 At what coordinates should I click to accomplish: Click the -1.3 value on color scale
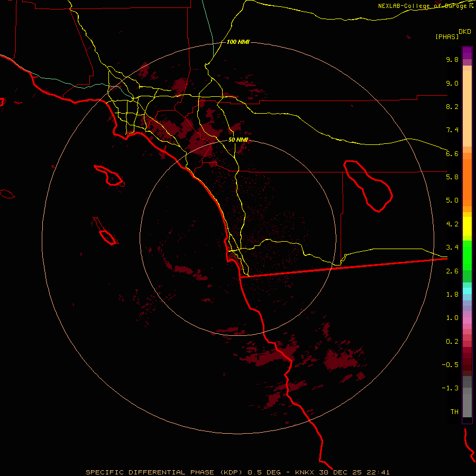pos(450,388)
